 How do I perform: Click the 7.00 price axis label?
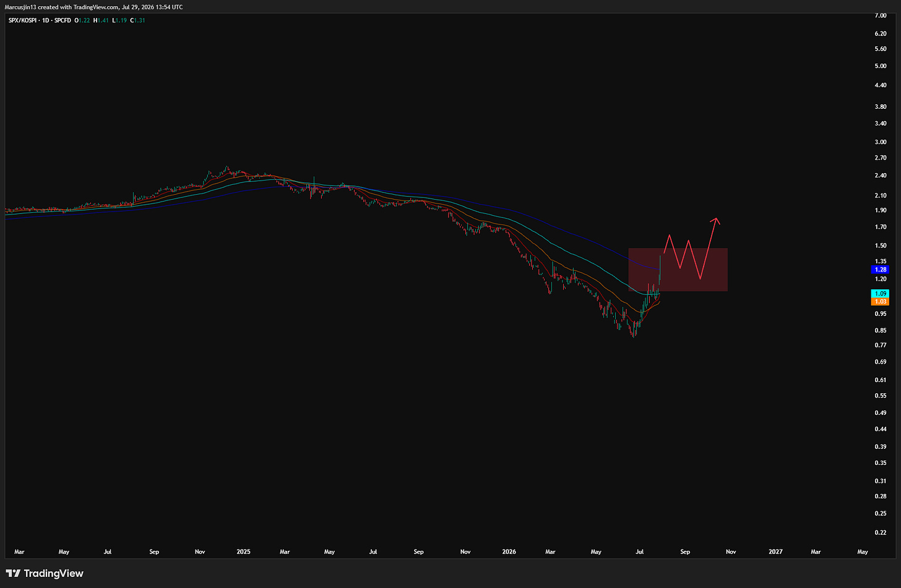pyautogui.click(x=880, y=15)
